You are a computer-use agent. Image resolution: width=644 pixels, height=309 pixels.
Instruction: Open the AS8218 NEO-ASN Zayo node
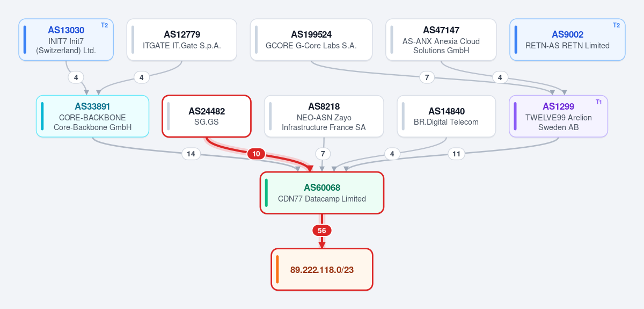click(x=324, y=116)
